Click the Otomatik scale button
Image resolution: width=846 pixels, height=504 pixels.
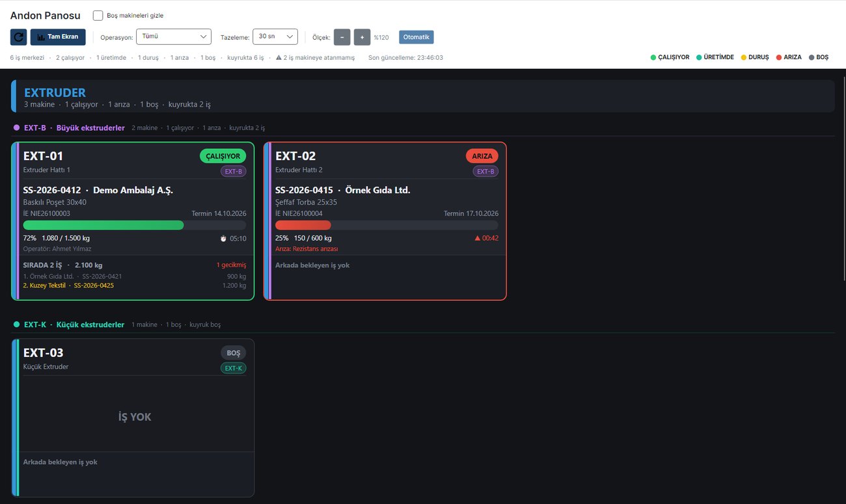coord(416,37)
